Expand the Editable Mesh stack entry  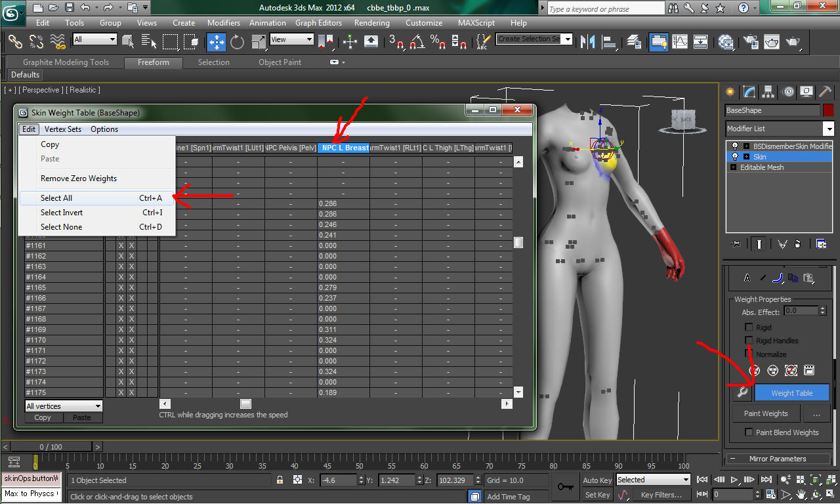click(x=734, y=167)
